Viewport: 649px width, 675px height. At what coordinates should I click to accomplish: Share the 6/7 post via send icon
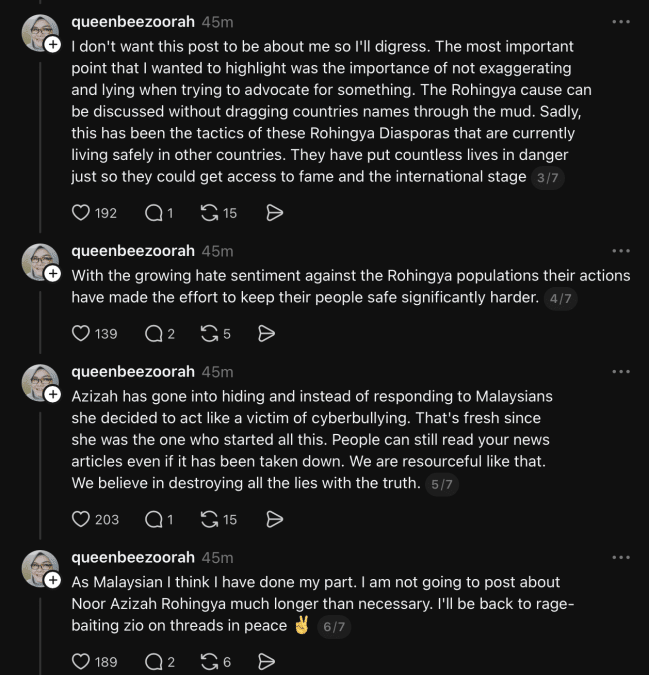266,662
